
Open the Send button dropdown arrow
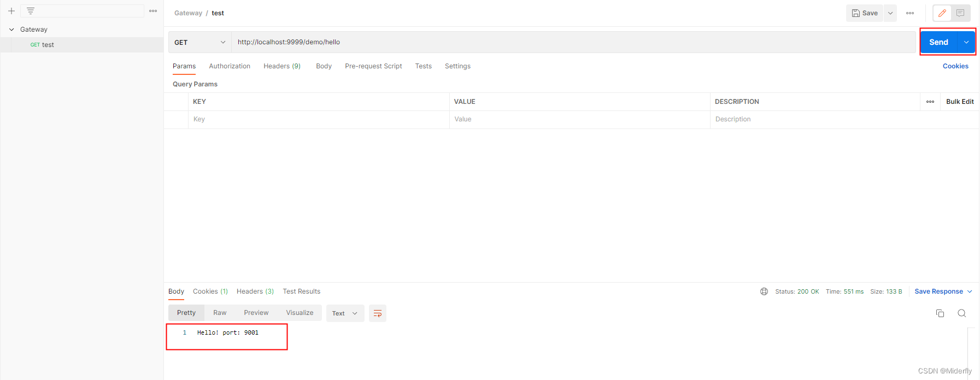click(966, 42)
